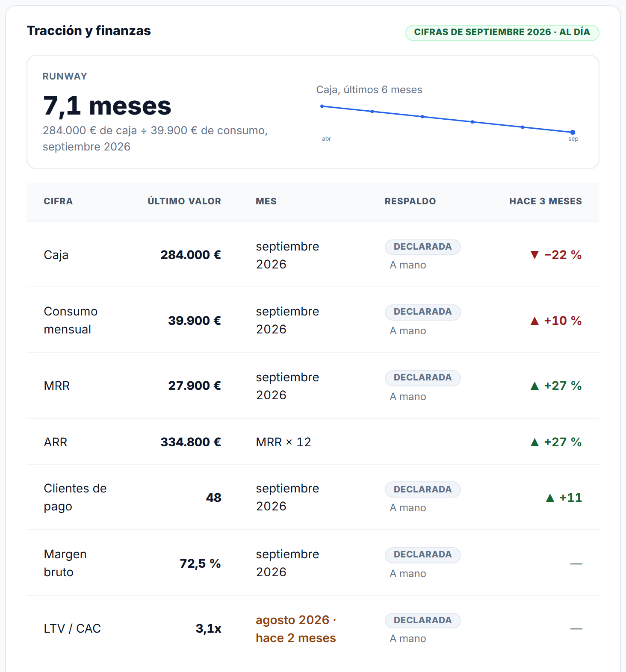Click the "HACE 3 MESES" column header
The image size is (626, 672).
546,201
